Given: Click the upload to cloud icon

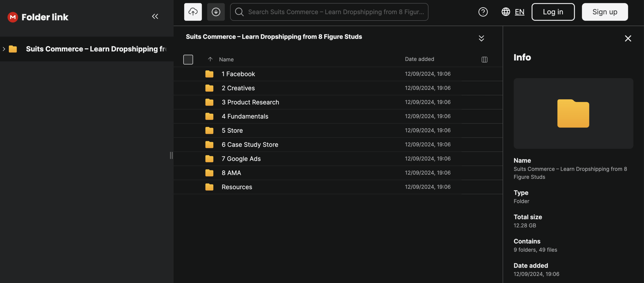Looking at the screenshot, I should [x=193, y=12].
